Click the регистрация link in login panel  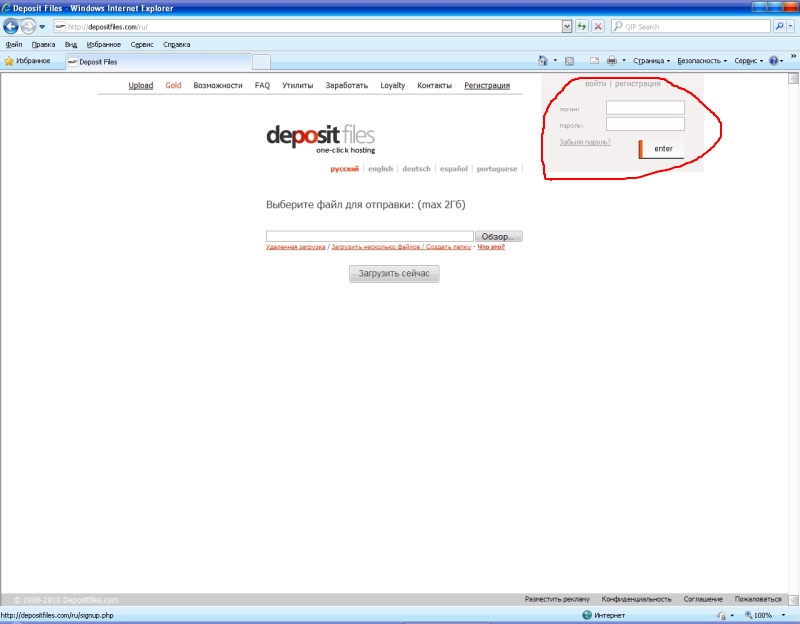pos(637,83)
